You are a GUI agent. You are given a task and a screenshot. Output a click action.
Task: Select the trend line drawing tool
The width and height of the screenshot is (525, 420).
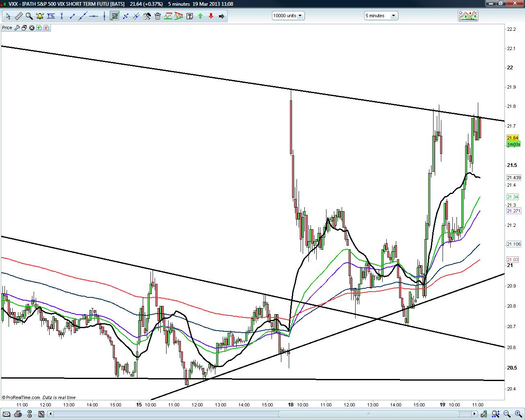[83, 16]
